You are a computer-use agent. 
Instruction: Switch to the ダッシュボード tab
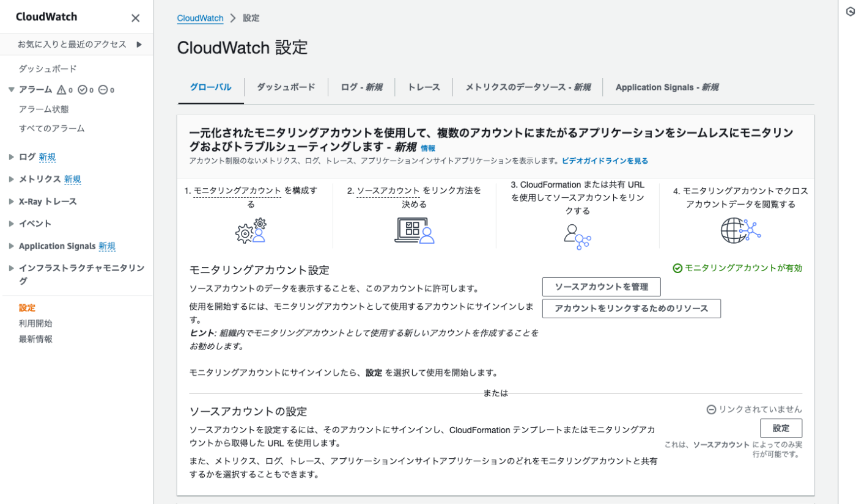pyautogui.click(x=286, y=87)
